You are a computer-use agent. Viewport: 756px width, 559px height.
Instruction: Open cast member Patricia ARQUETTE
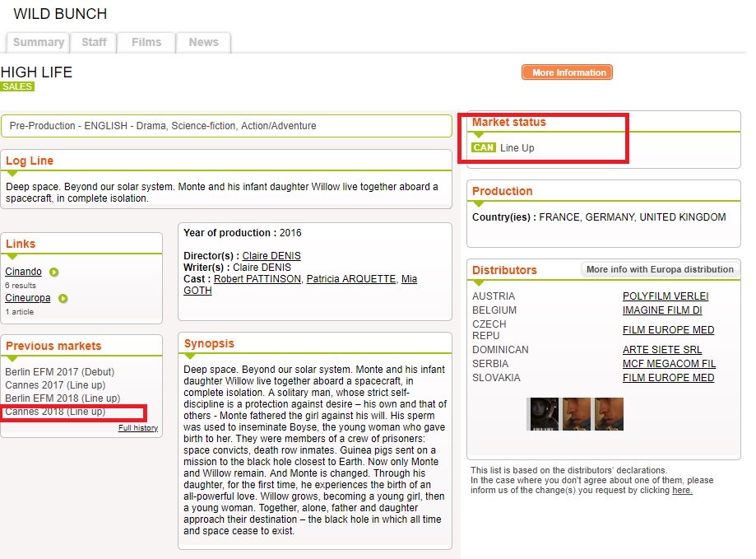tap(351, 279)
